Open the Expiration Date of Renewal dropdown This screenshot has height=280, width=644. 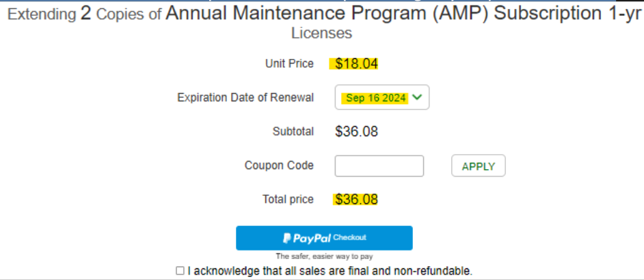382,97
